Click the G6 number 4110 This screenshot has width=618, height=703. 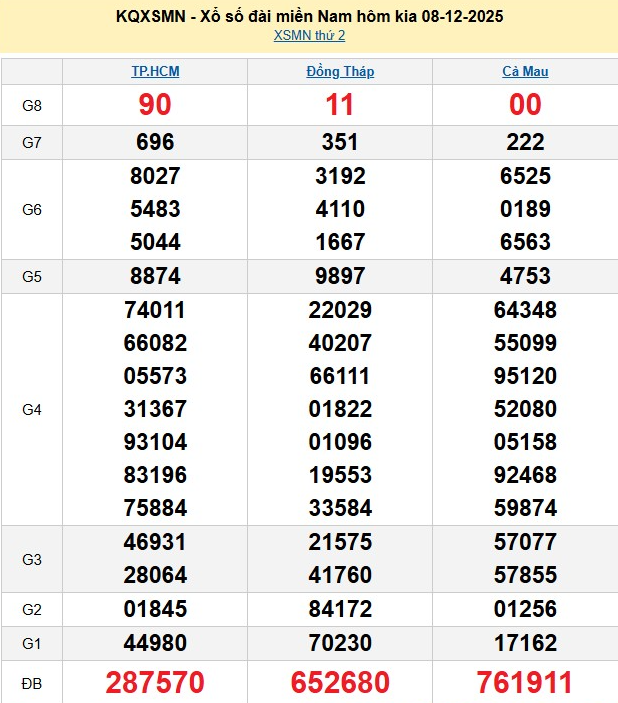pyautogui.click(x=340, y=209)
